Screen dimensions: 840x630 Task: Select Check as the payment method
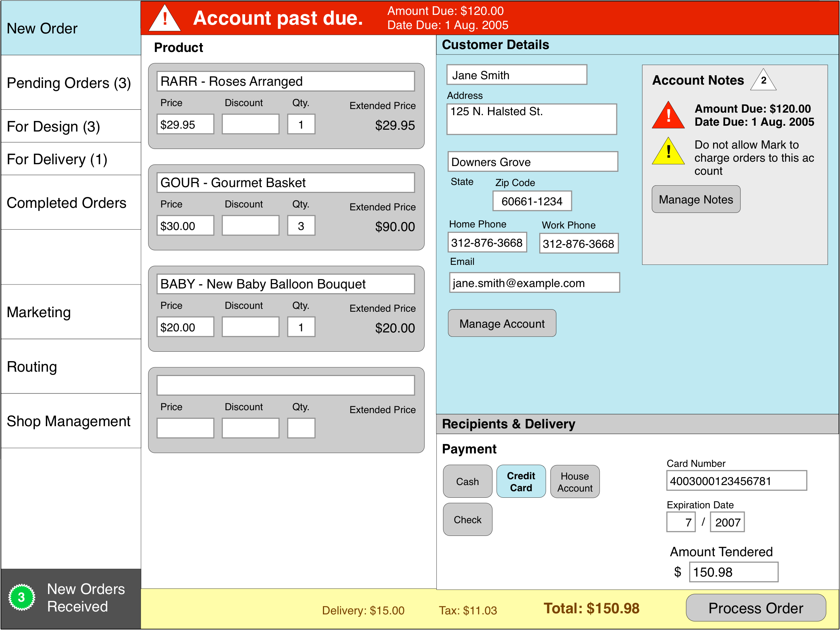468,519
